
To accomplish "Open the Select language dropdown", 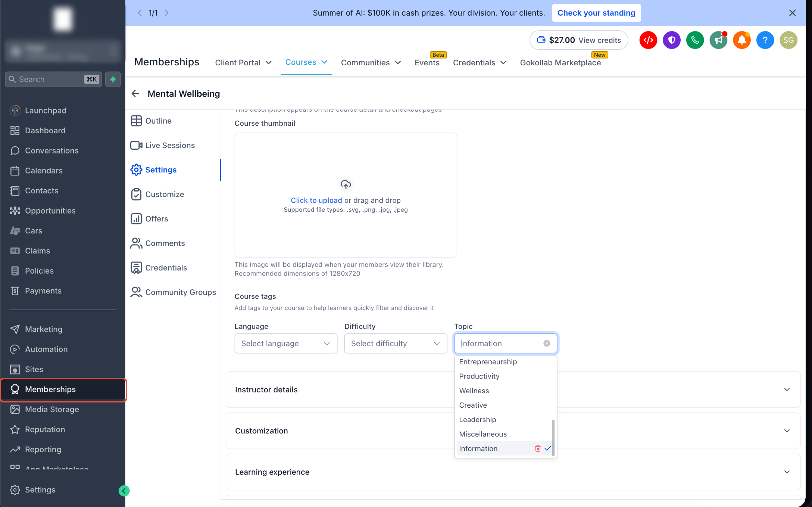I will pyautogui.click(x=286, y=343).
